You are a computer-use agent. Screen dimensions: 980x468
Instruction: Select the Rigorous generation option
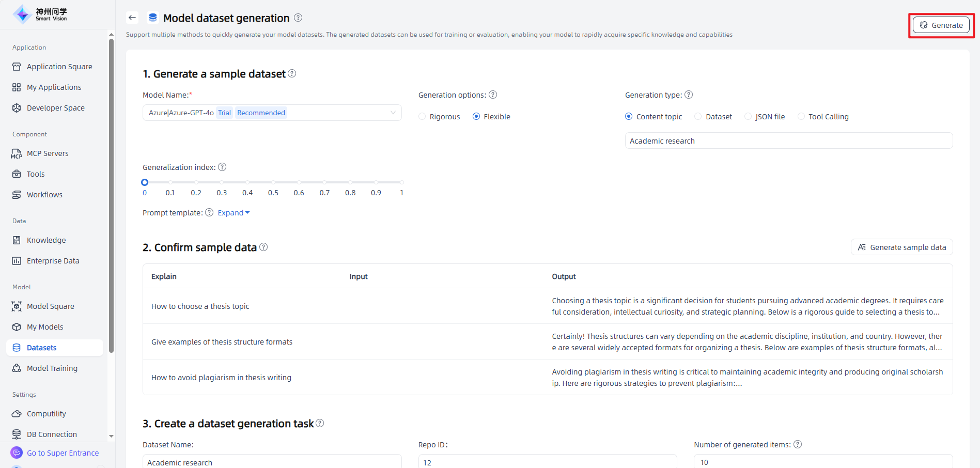click(422, 117)
